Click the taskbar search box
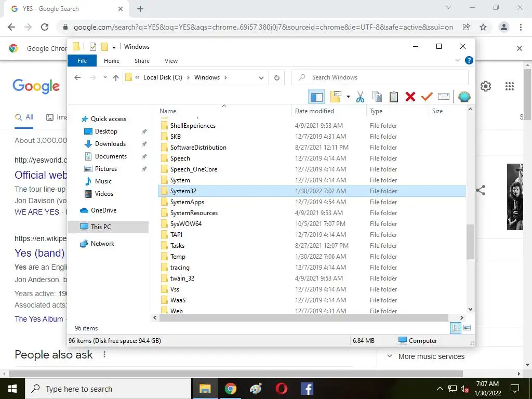 click(x=108, y=389)
